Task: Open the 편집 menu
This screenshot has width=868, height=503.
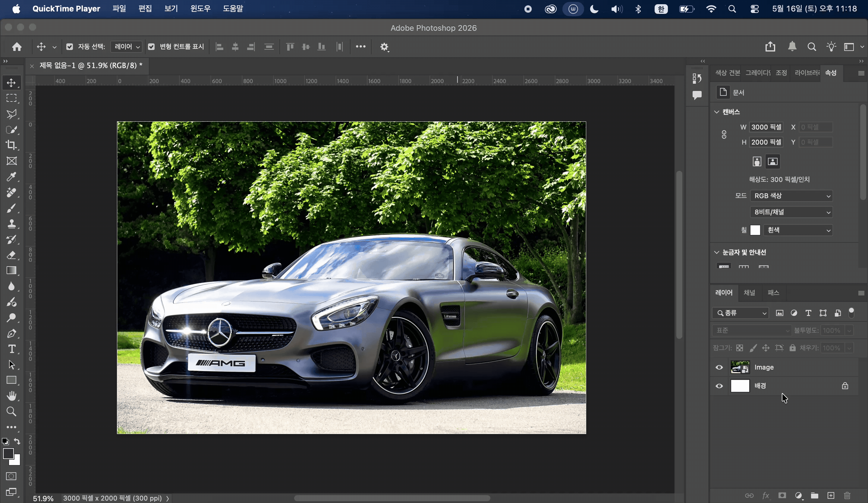Action: coord(145,9)
